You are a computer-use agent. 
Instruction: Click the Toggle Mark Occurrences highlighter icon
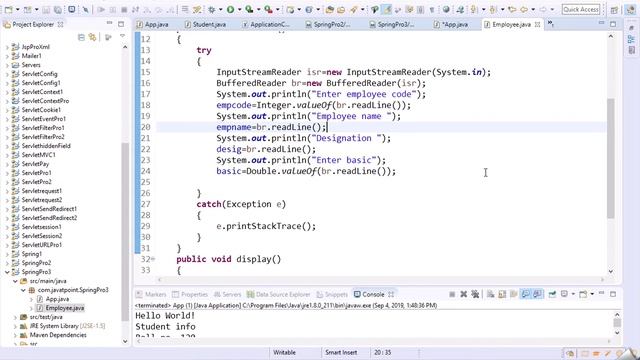coord(387,9)
